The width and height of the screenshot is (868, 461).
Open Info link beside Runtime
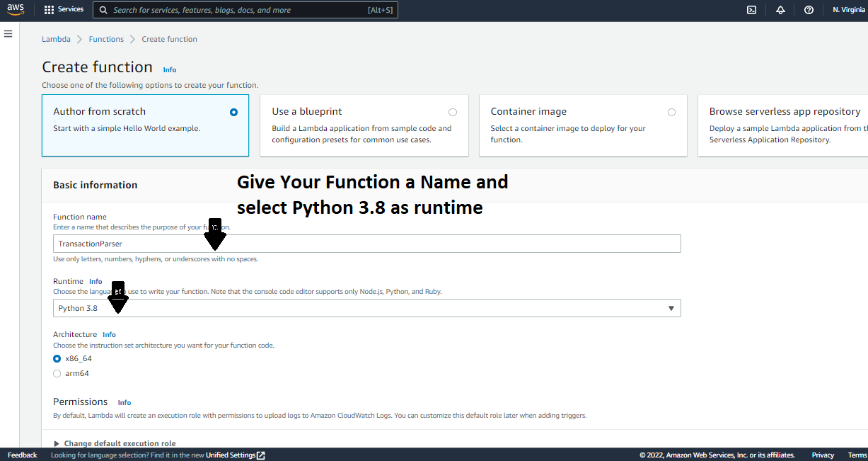pos(96,281)
